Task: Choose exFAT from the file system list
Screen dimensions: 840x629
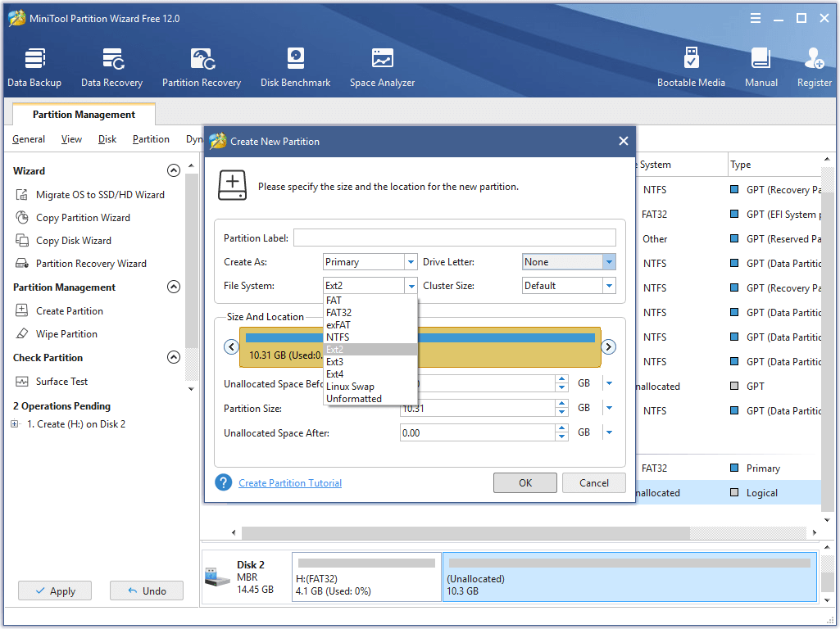Action: (x=370, y=325)
